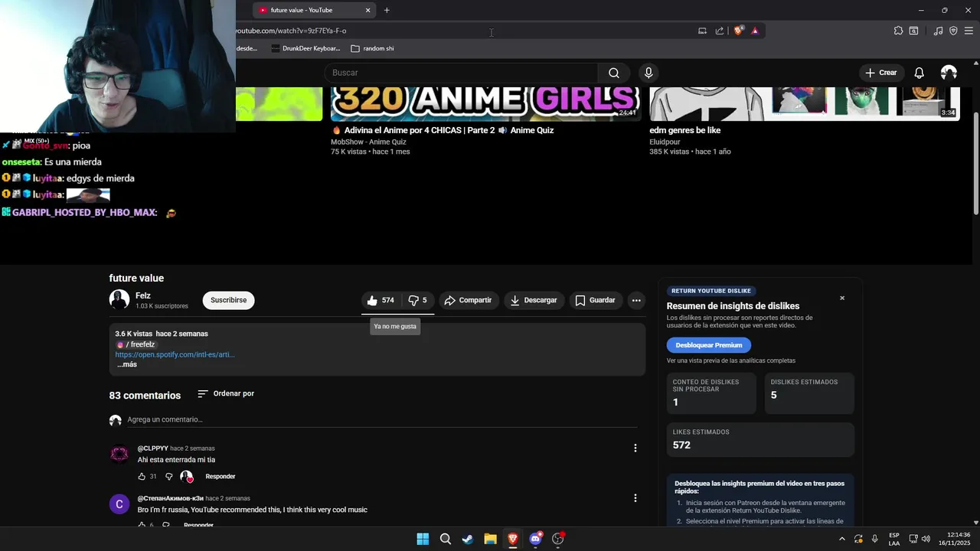Open @СтепанАкимов purple C avatar

click(119, 504)
